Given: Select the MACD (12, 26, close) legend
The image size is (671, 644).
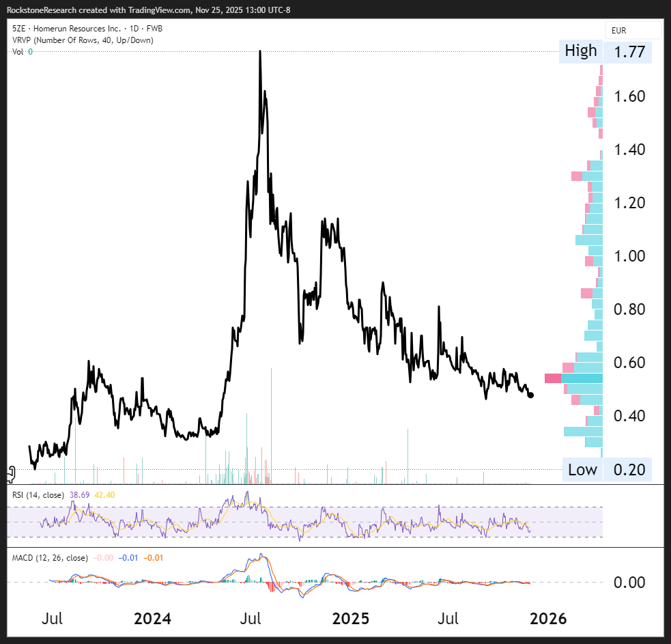Looking at the screenshot, I should 51,558.
